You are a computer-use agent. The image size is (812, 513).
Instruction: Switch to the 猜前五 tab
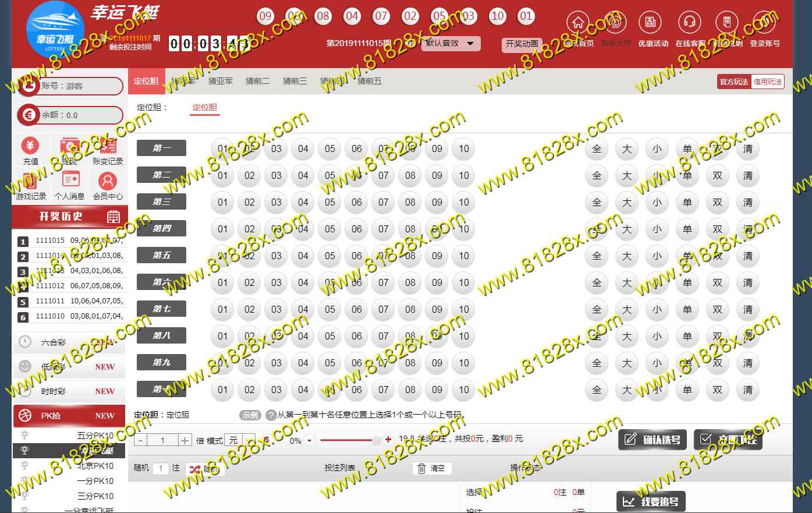click(369, 82)
